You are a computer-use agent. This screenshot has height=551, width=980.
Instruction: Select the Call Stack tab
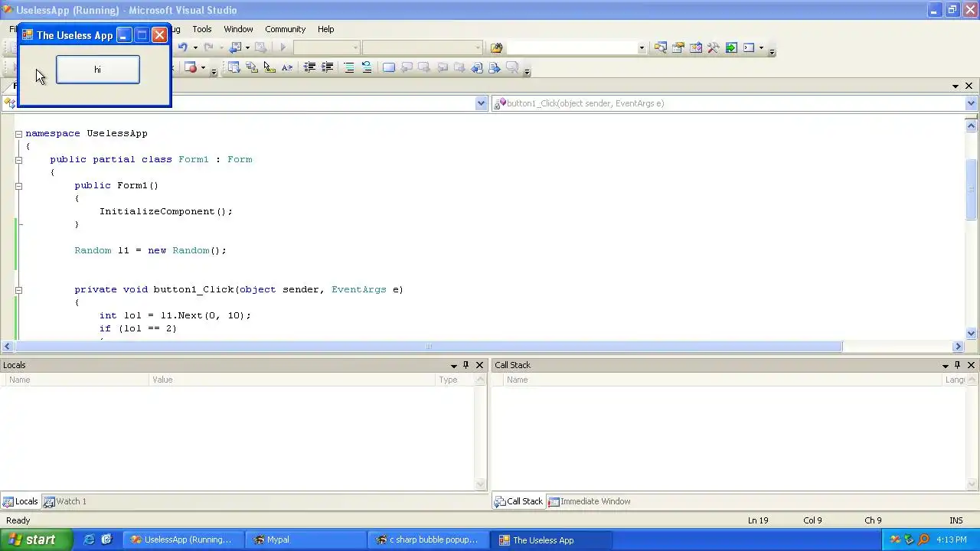pyautogui.click(x=518, y=501)
